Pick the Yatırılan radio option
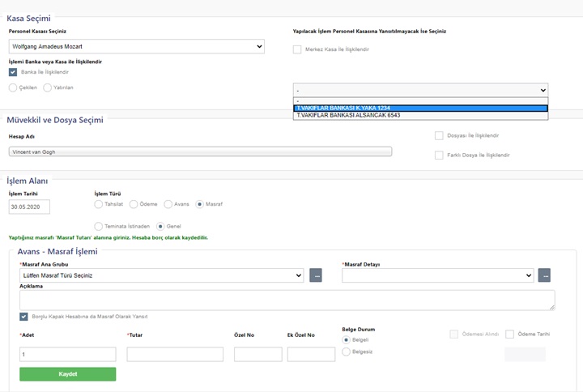Screen dimensions: 583x392 click(48, 87)
